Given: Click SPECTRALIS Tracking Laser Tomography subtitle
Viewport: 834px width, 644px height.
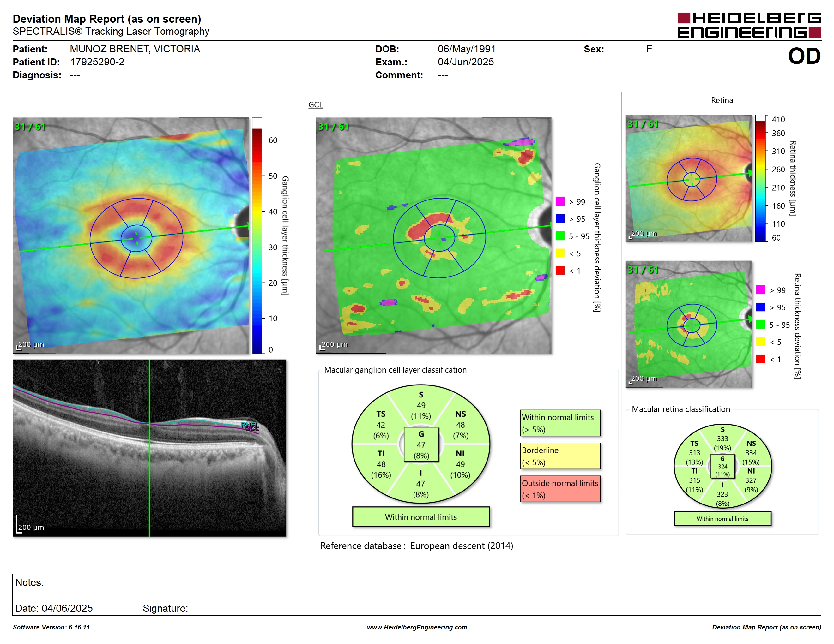Looking at the screenshot, I should click(111, 31).
